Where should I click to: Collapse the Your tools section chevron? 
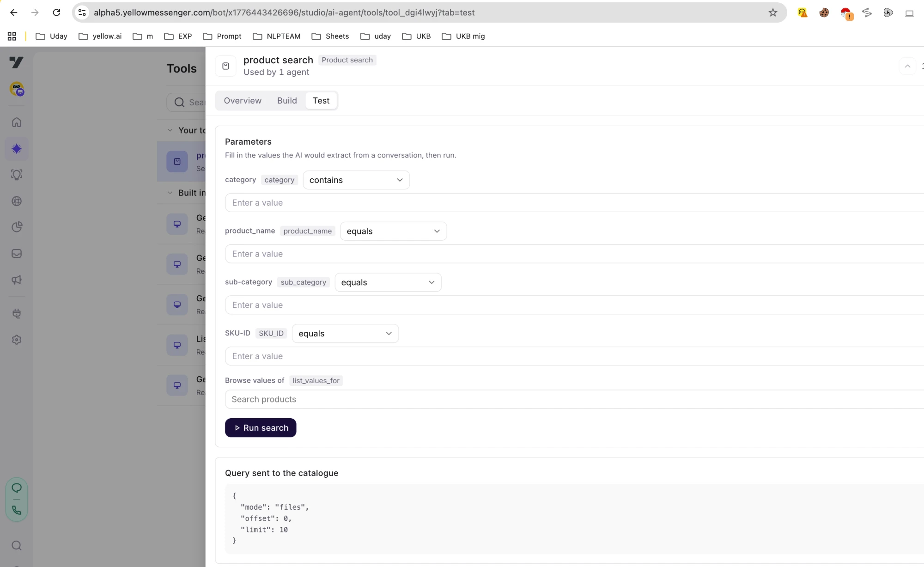coord(170,130)
